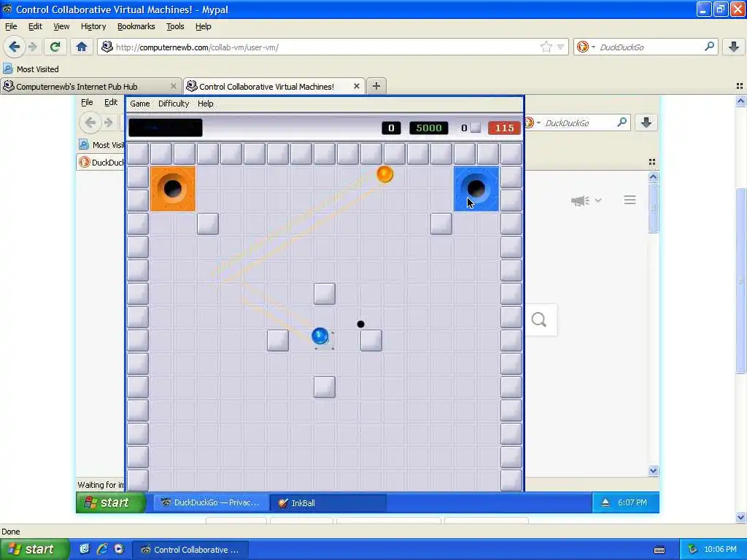Select the InkBall taskbar button in VM

(328, 502)
